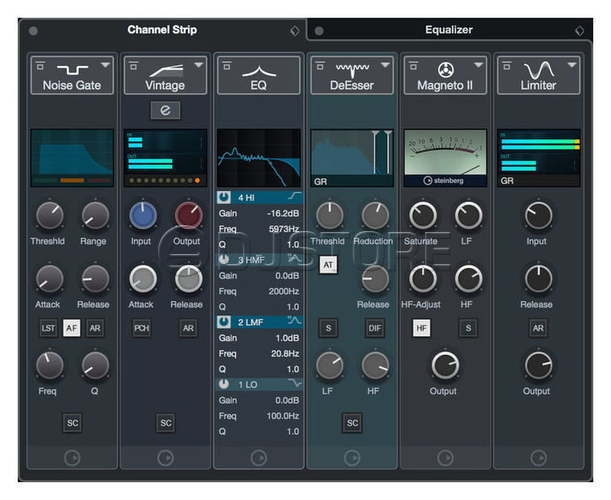Click the DeEsser SC side-chain button
This screenshot has height=500, width=611.
click(x=352, y=423)
